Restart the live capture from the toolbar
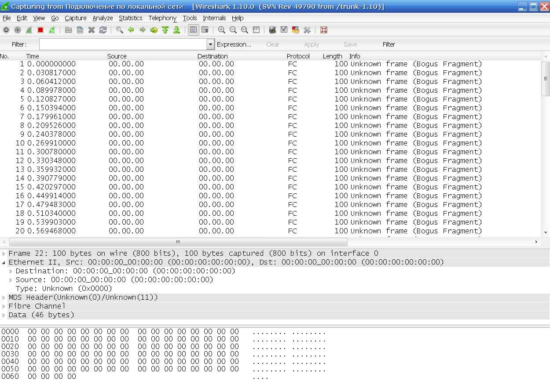 (52, 30)
